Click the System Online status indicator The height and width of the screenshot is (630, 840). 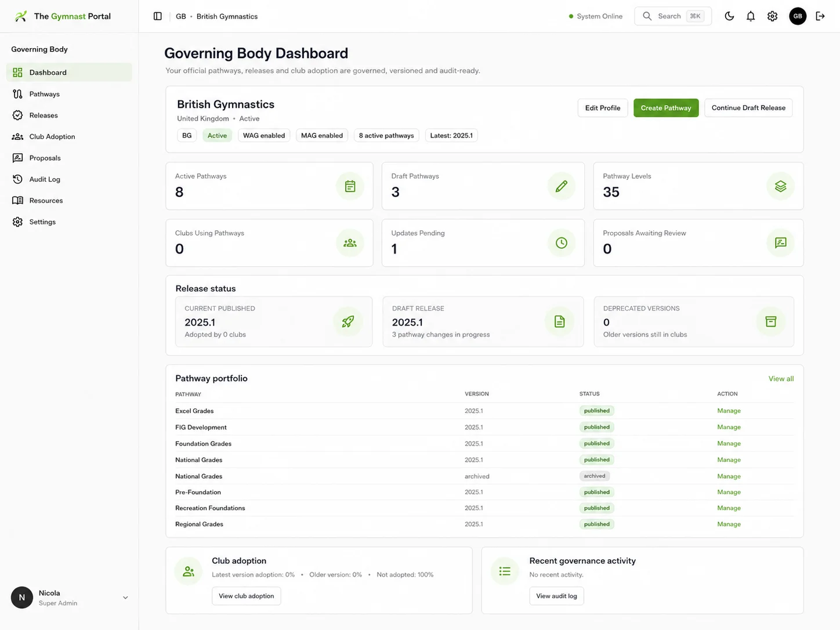point(595,16)
